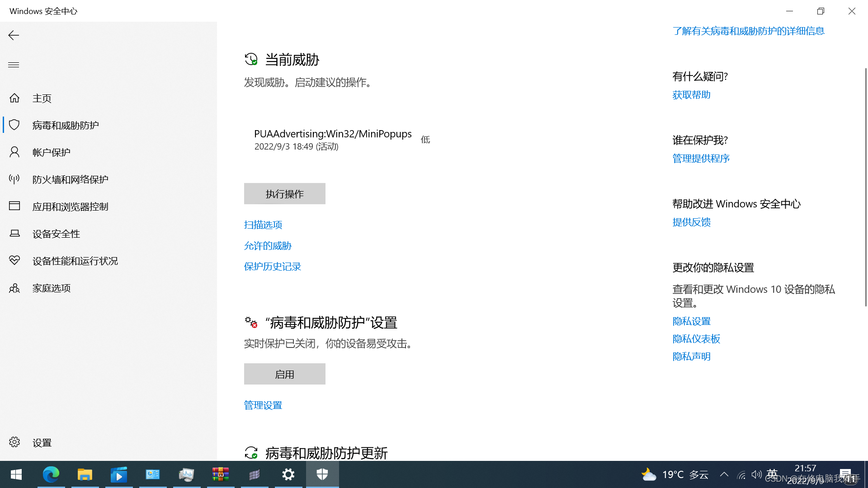Click the 执行操作 button
The width and height of the screenshot is (868, 488).
284,194
